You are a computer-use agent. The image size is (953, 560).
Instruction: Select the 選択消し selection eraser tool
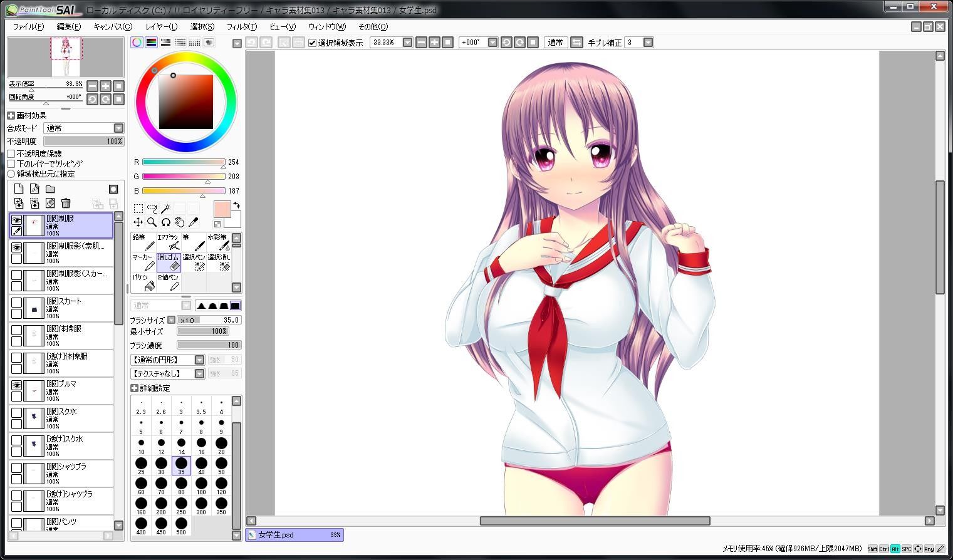point(218,263)
